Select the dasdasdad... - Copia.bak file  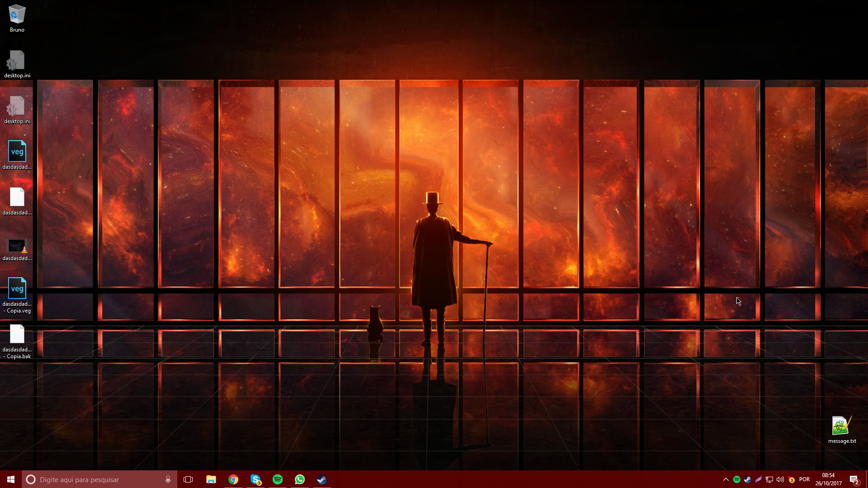(x=17, y=341)
